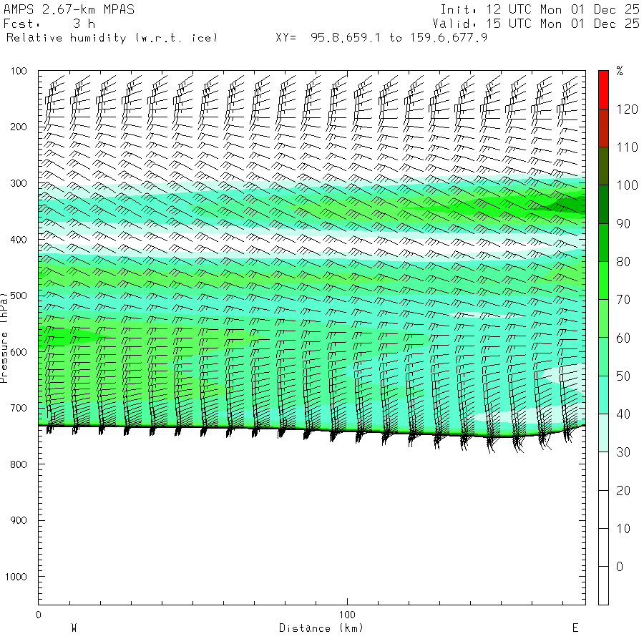
Task: Click the 'Valid: 15 UTC Mon 01 Dec 25' text
Action: (x=540, y=24)
